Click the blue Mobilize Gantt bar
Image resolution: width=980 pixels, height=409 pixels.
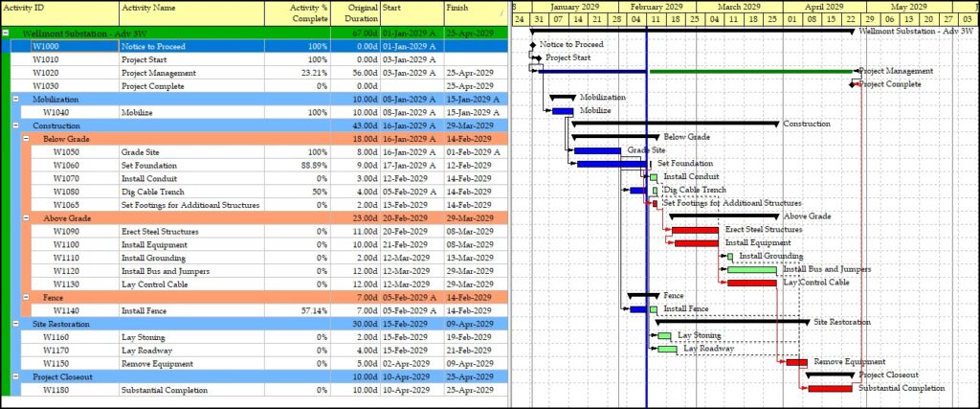[x=563, y=111]
